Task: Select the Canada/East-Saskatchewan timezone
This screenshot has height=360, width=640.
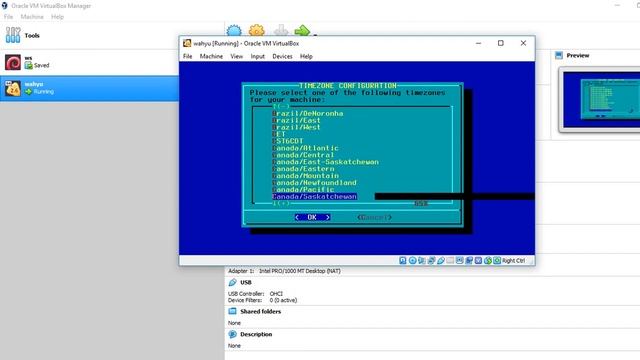Action: [325, 162]
